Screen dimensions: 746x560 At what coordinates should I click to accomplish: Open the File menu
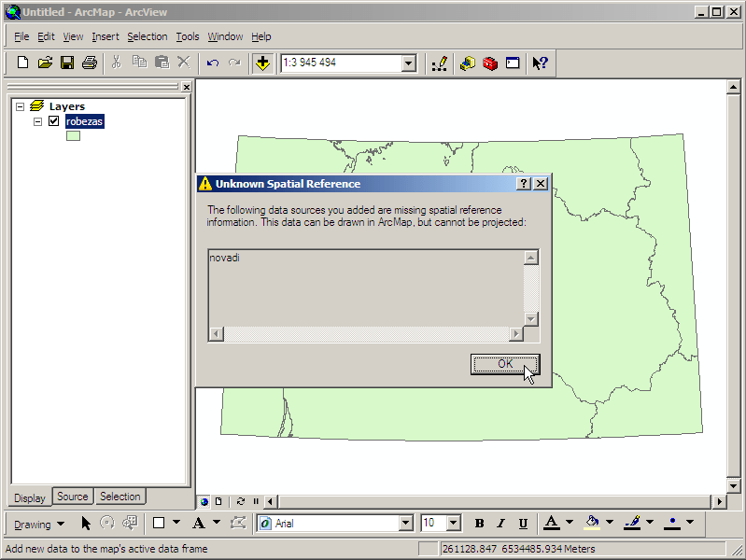(21, 36)
